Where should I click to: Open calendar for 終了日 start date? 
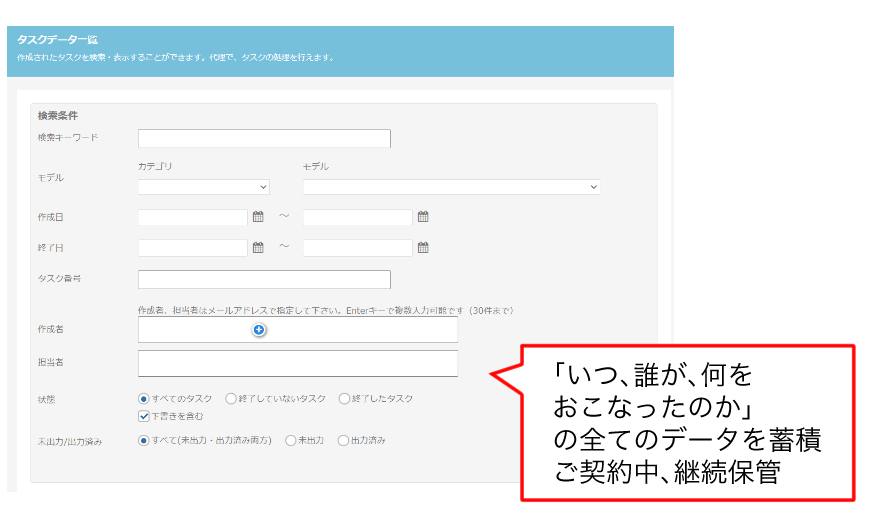tap(258, 247)
